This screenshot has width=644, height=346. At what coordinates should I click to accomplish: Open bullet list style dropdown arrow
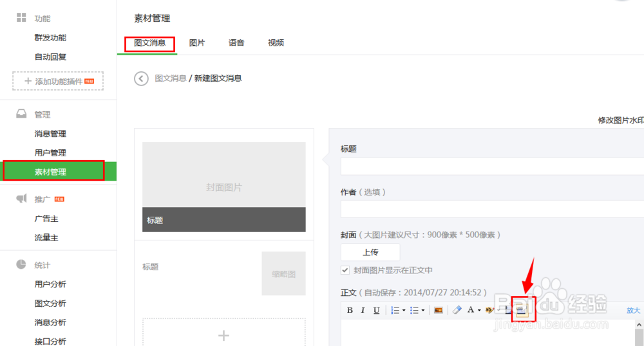[x=422, y=311]
